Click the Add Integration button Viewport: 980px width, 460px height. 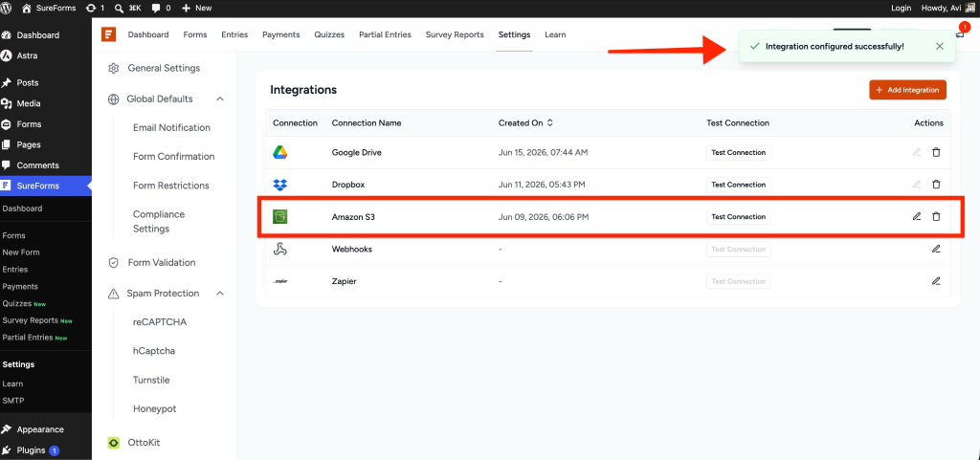point(907,90)
